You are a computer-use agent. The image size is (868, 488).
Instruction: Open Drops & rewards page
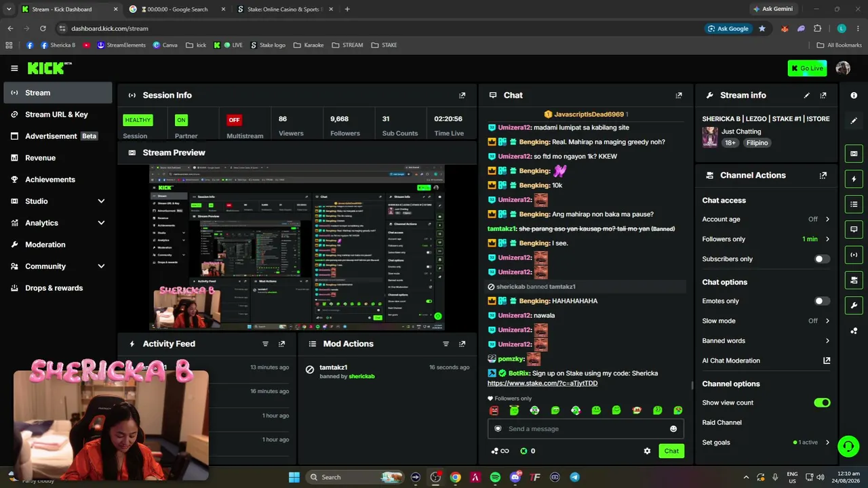[x=58, y=288]
